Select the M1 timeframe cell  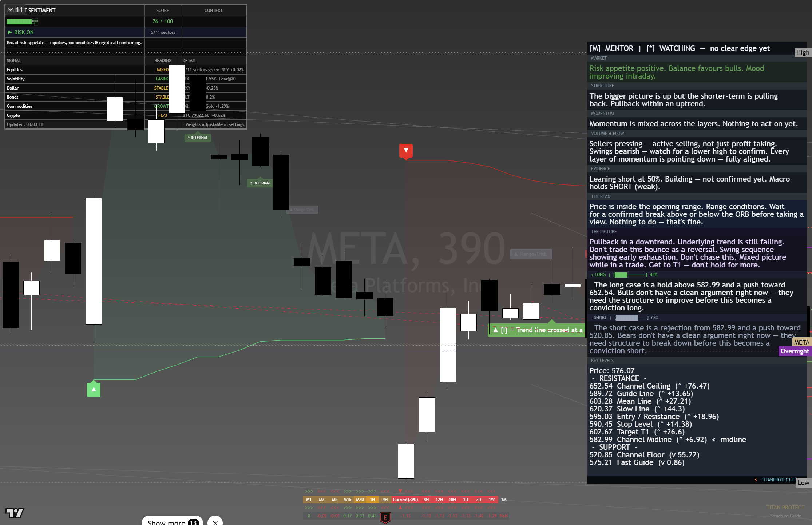click(309, 500)
